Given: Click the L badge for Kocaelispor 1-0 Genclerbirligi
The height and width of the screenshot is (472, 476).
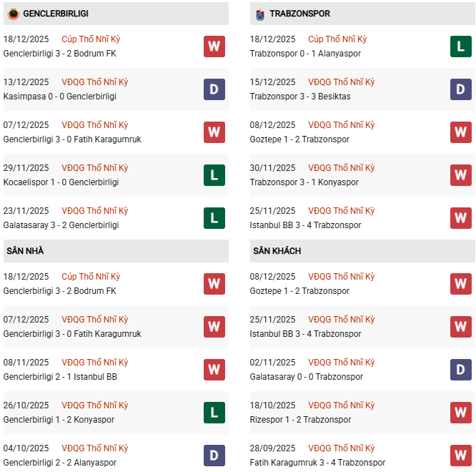Looking at the screenshot, I should point(214,175).
